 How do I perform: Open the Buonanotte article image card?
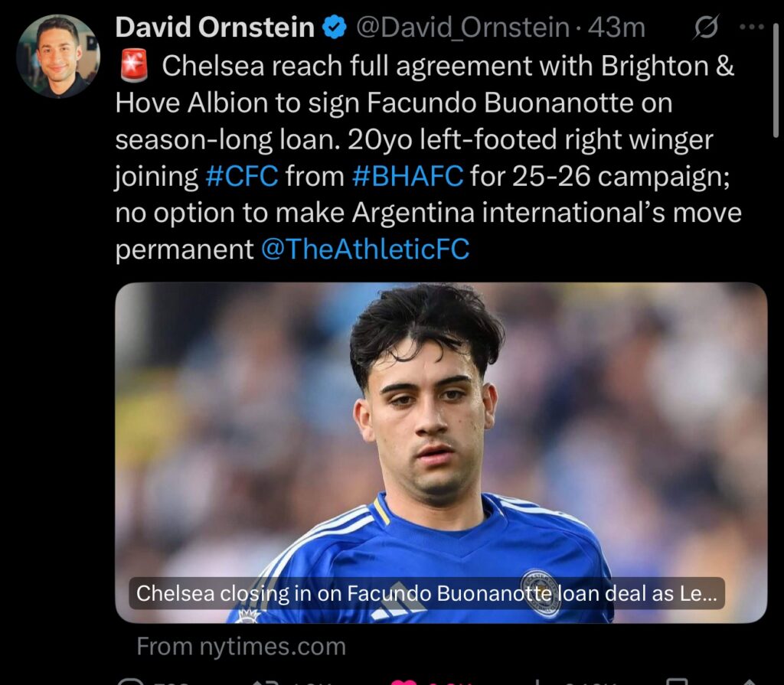point(441,452)
